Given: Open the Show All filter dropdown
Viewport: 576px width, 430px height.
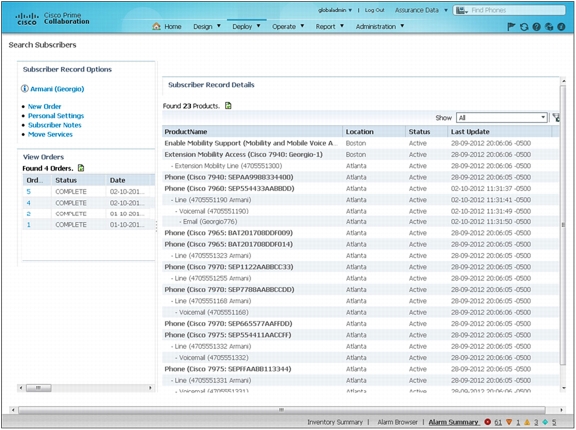Looking at the screenshot, I should [502, 118].
